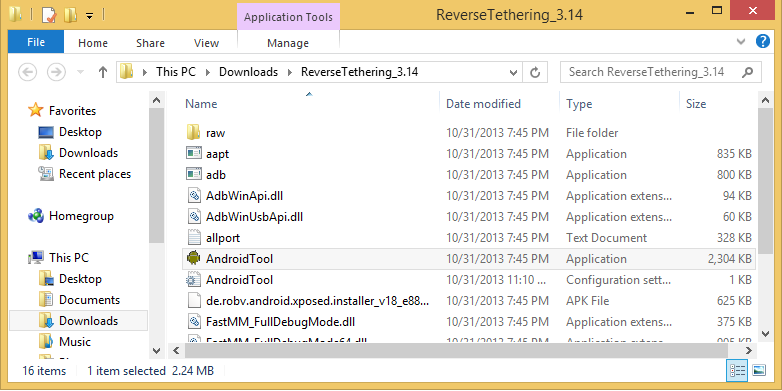Click the Homegroup icon in sidebar
The height and width of the screenshot is (391, 782).
(x=36, y=216)
